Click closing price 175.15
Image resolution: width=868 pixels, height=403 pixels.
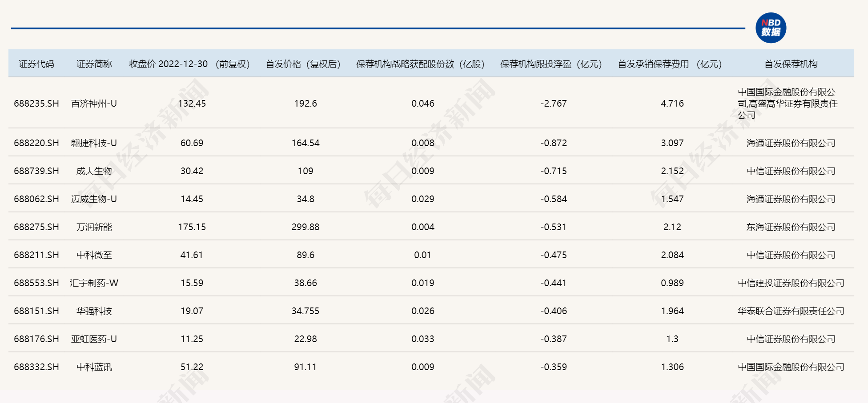pyautogui.click(x=192, y=227)
